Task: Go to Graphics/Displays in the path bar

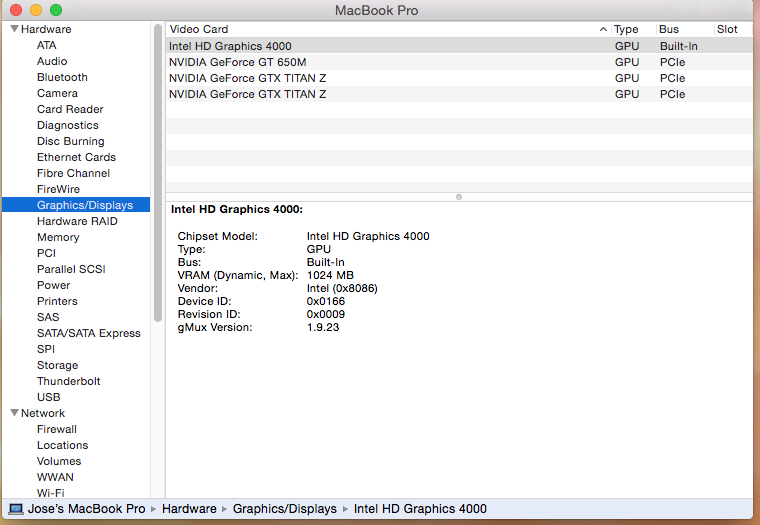Action: (x=285, y=509)
